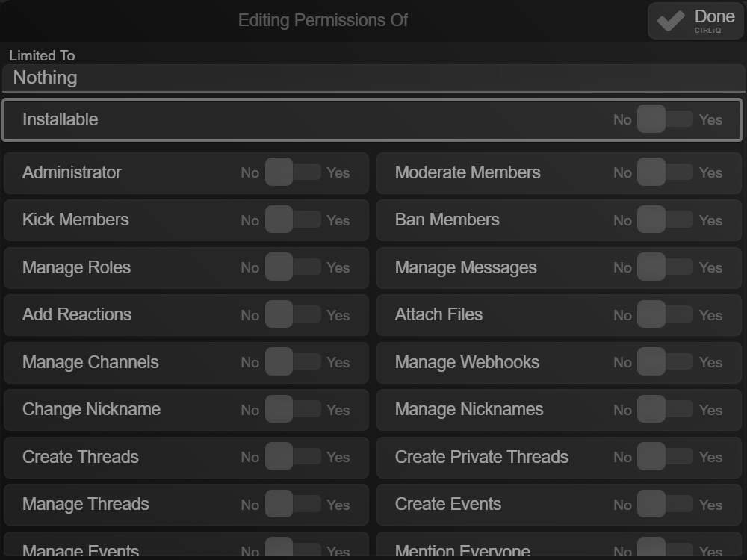Screen dimensions: 747x560
Task: Open the Limited To Nothing field
Action: point(373,78)
